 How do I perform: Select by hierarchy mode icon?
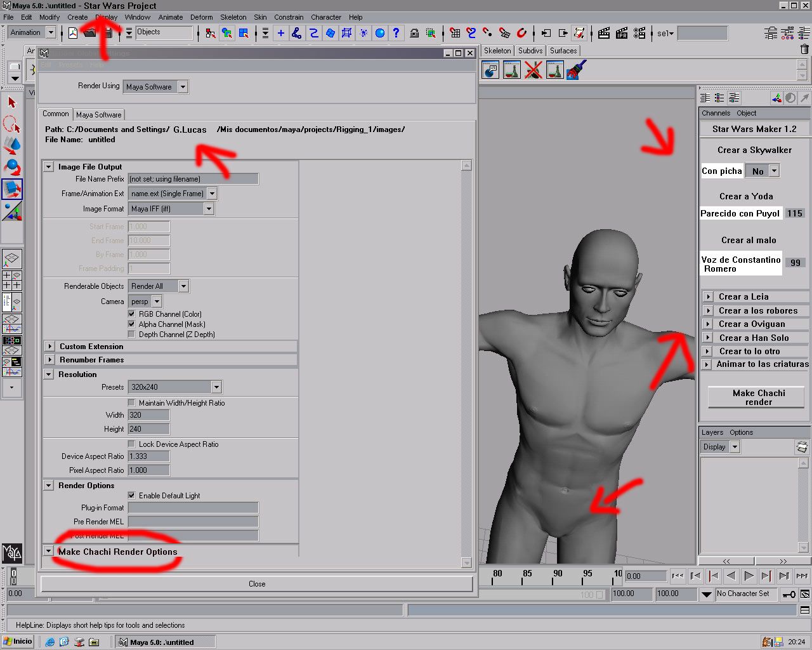211,33
